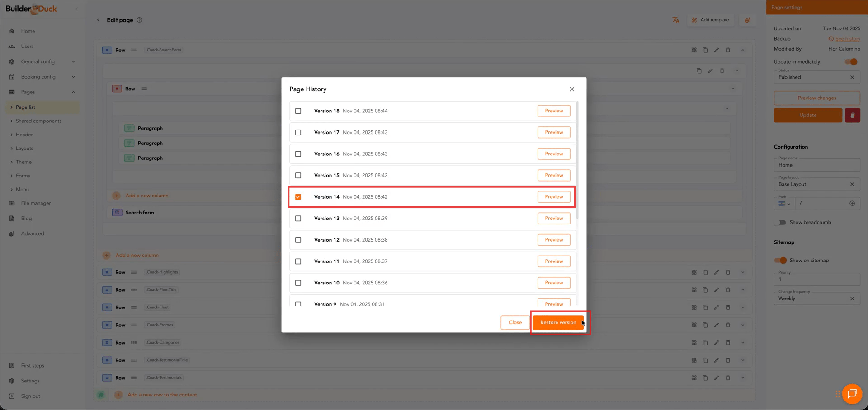868x410 pixels.
Task: Expand the Cuack-Promos row chevron
Action: tap(742, 325)
